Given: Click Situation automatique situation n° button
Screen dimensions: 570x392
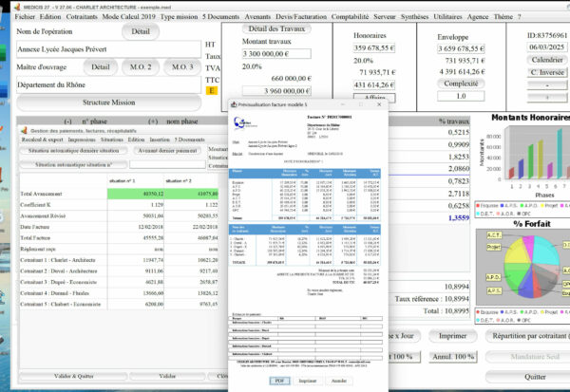Looking at the screenshot, I should click(x=73, y=164).
